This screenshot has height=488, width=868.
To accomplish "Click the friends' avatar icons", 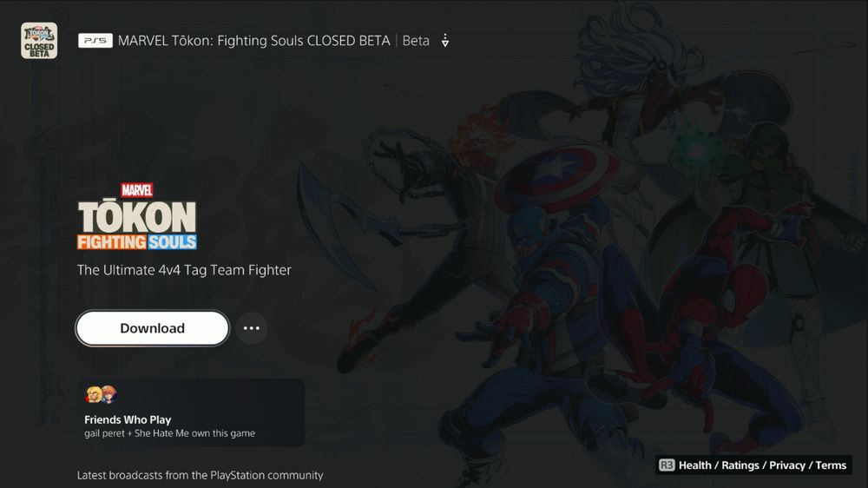I will point(101,394).
